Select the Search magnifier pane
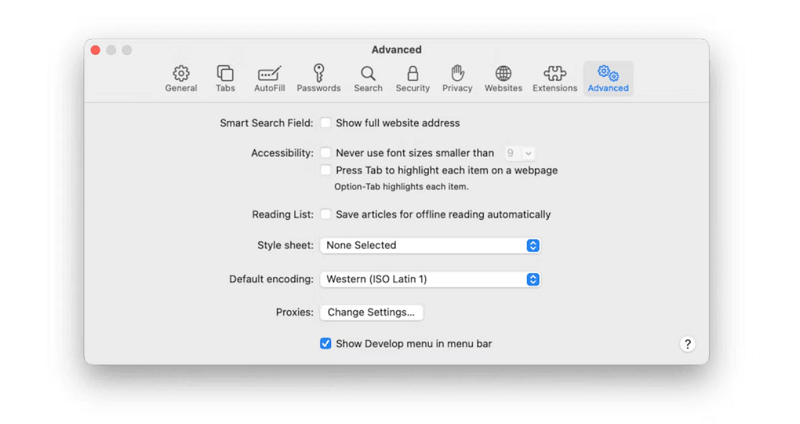Image resolution: width=800 pixels, height=424 pixels. 368,79
